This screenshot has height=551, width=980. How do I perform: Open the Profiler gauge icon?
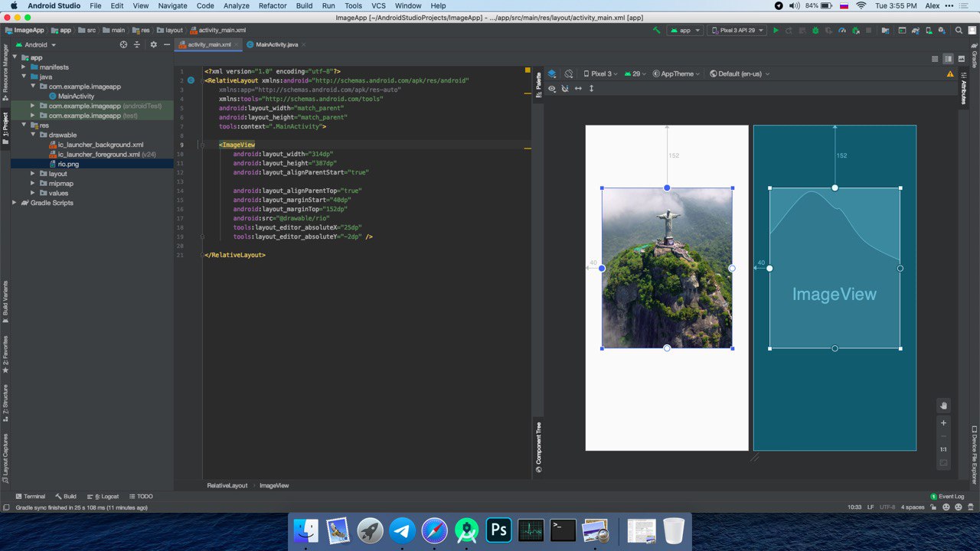pos(842,31)
